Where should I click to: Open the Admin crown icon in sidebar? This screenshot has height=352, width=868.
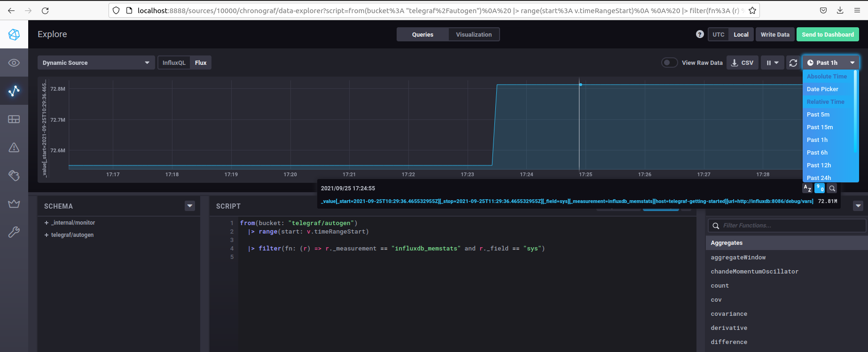[x=14, y=203]
